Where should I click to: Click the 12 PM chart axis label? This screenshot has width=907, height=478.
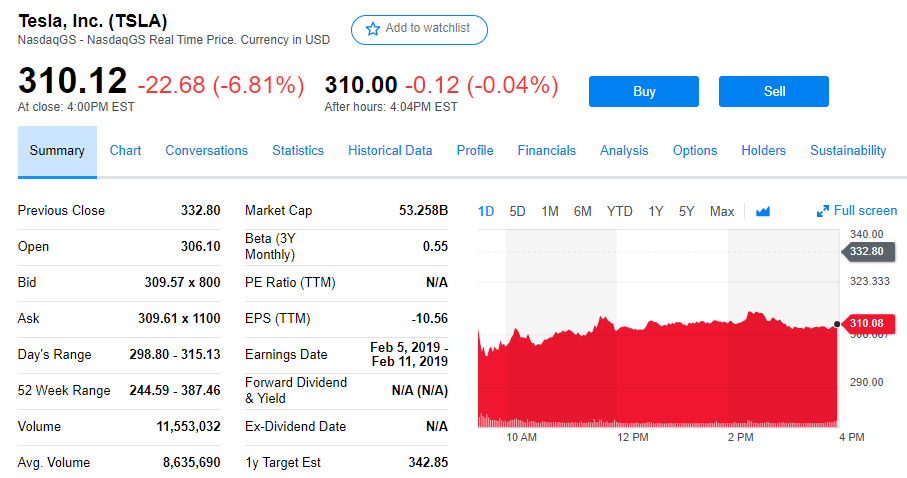click(633, 437)
